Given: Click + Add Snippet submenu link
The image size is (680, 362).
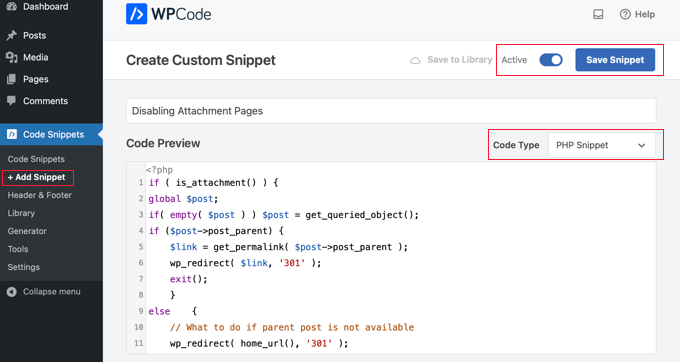Looking at the screenshot, I should tap(36, 177).
